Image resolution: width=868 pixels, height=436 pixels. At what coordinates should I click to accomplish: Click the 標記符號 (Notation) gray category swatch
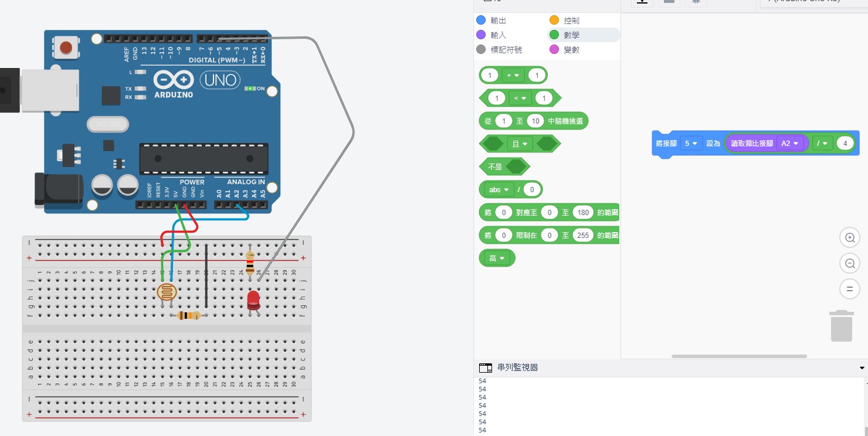coord(482,50)
